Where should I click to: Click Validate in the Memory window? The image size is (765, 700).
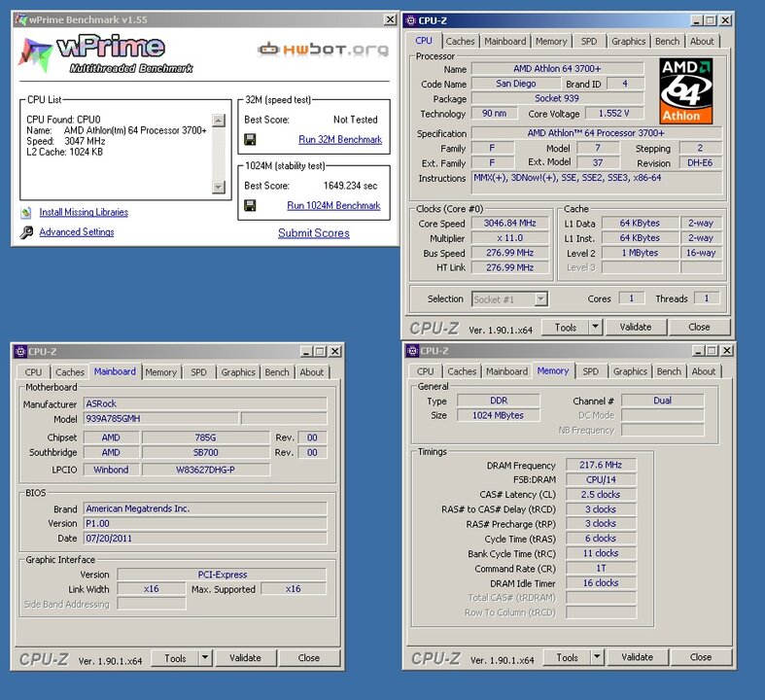coord(637,657)
